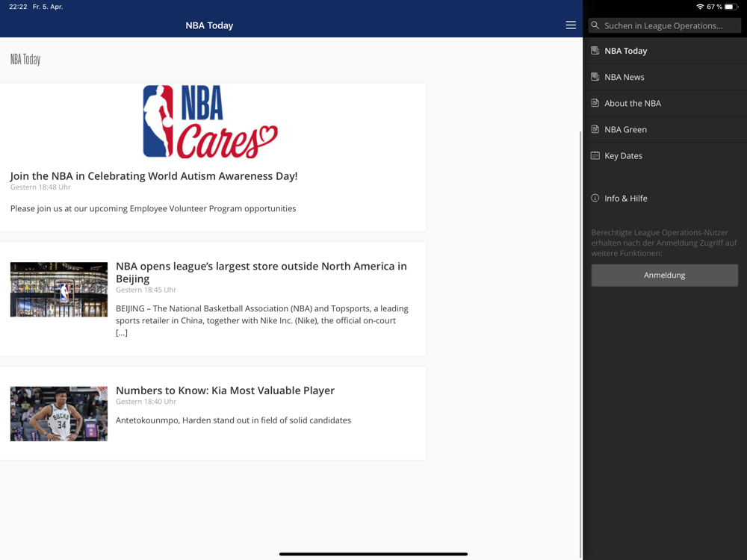Click the Berechtigte League Operations-Nutzer notice text

coord(664,243)
